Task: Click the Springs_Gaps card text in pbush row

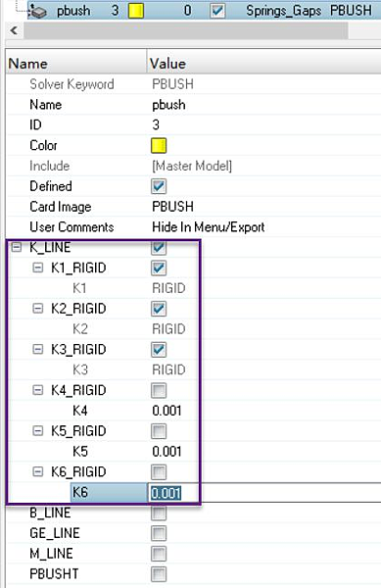Action: (x=284, y=11)
